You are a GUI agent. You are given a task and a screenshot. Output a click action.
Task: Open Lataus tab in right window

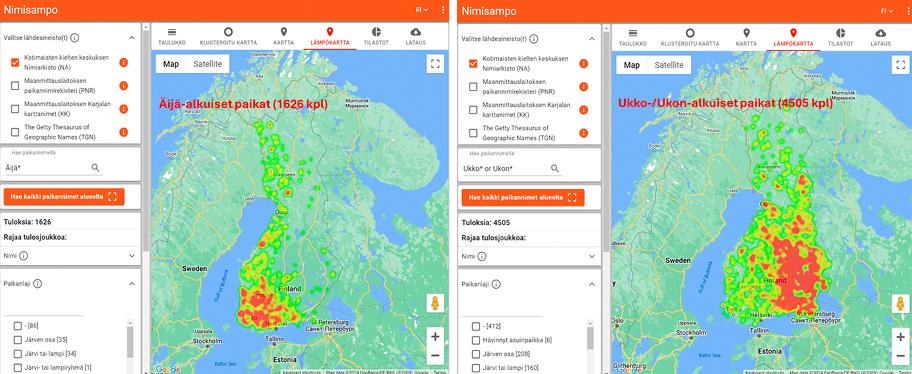881,38
